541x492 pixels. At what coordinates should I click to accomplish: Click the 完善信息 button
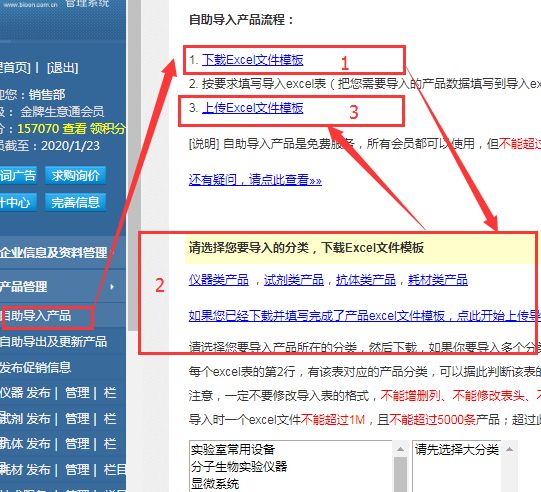coord(75,203)
